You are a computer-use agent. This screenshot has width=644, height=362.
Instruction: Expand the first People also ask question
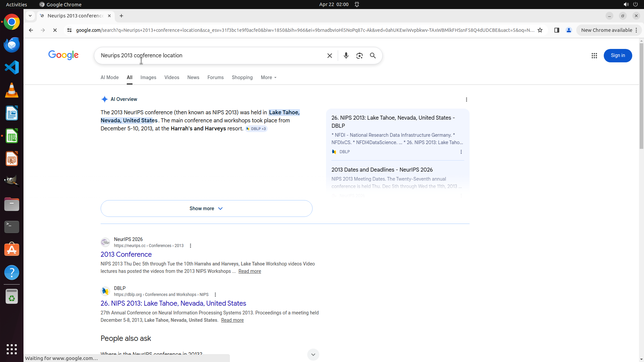(x=313, y=354)
